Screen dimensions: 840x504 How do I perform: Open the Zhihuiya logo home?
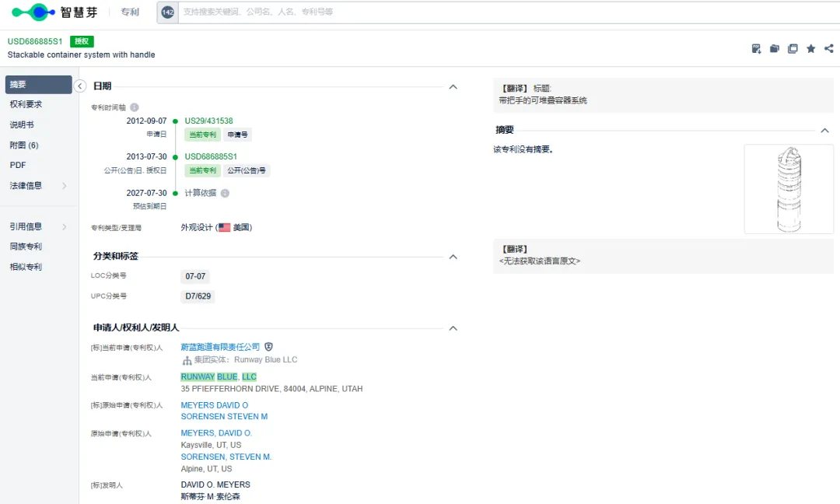click(54, 12)
